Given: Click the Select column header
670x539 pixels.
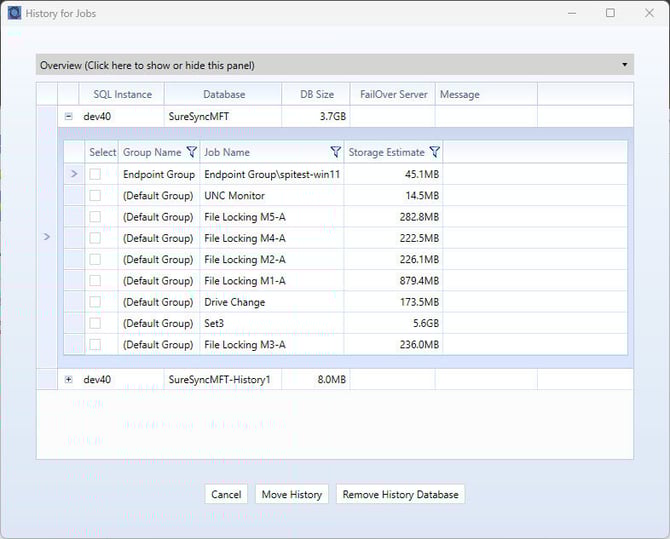Looking at the screenshot, I should tap(102, 152).
